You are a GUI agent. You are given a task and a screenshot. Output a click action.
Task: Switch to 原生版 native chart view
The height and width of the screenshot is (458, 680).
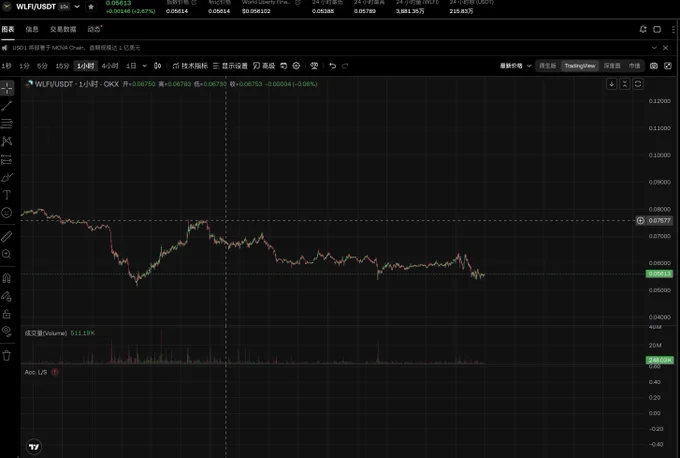click(547, 66)
